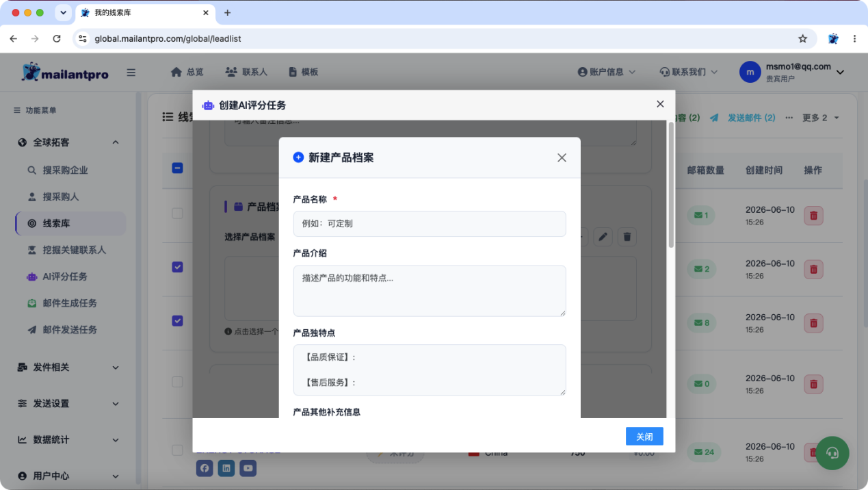Image resolution: width=868 pixels, height=490 pixels.
Task: Click the three-dots more options icon
Action: point(789,118)
